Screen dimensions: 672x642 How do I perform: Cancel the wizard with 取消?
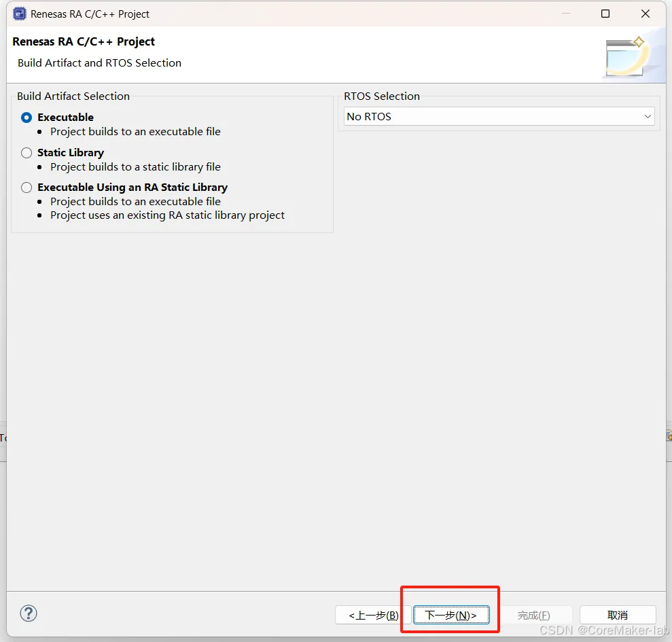coord(618,615)
